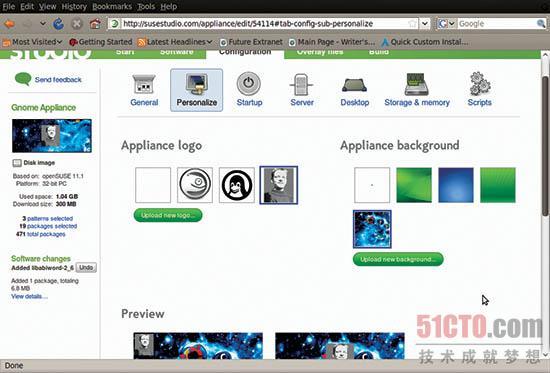Open the address bar URL dropdown arrow

424,24
